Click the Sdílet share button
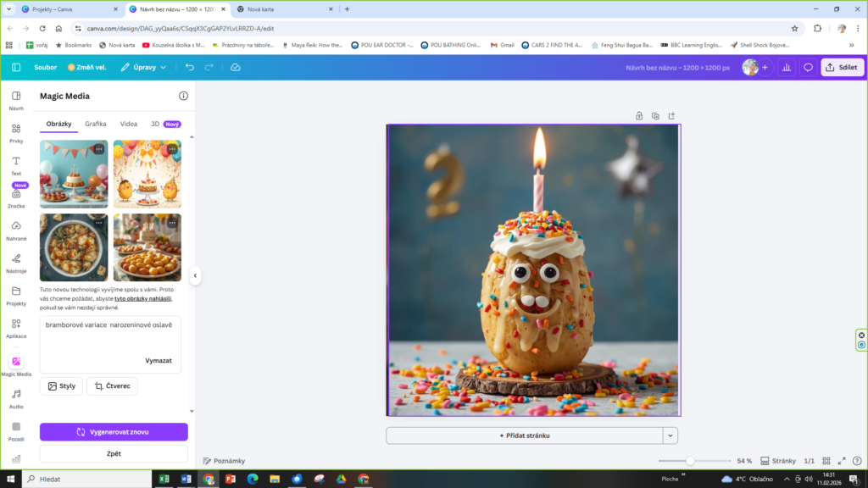Image resolution: width=868 pixels, height=488 pixels. (842, 67)
